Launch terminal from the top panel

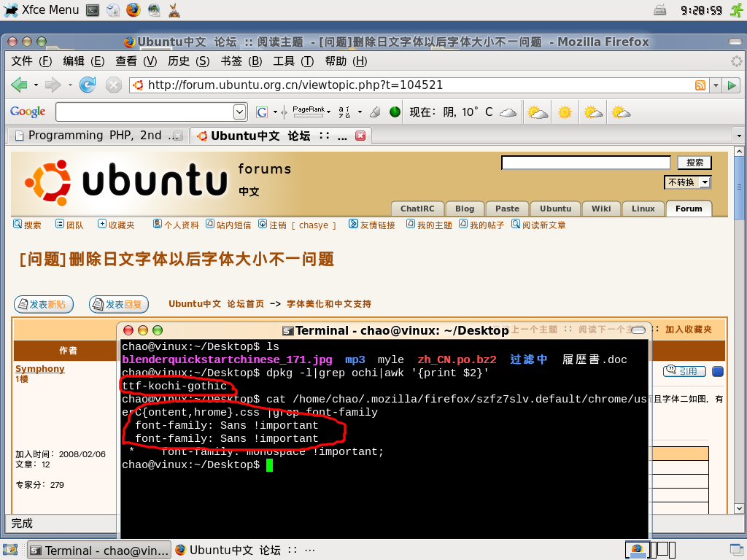(x=93, y=10)
